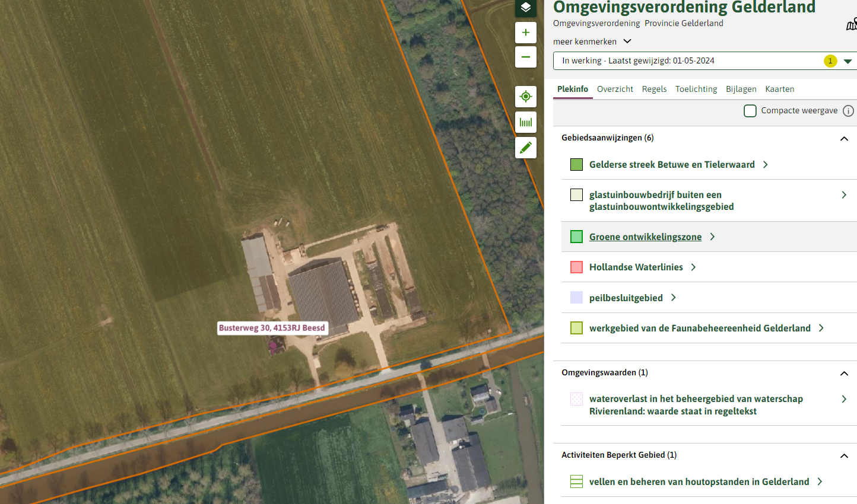857x504 pixels.
Task: Click dotted icon of wateroverlast item
Action: [x=576, y=399]
